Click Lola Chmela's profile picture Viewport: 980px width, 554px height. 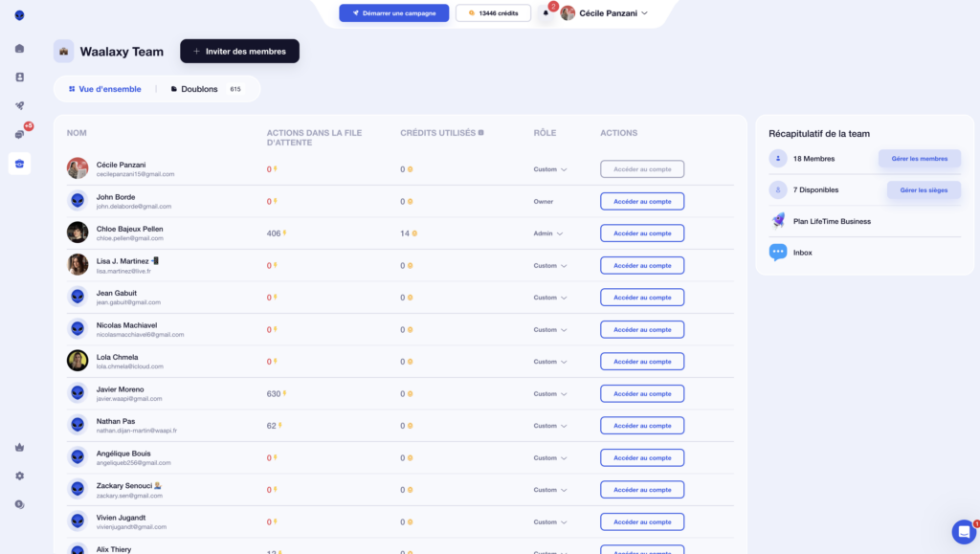(x=78, y=361)
